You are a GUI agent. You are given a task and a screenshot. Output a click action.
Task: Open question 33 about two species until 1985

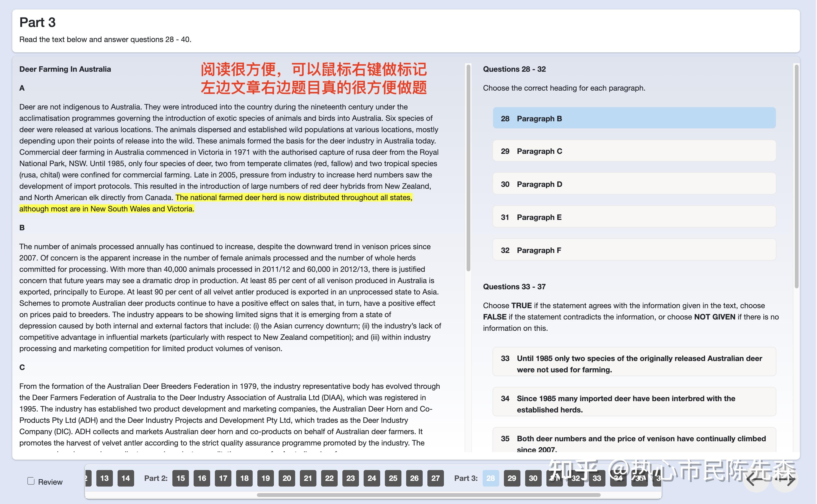pos(634,362)
